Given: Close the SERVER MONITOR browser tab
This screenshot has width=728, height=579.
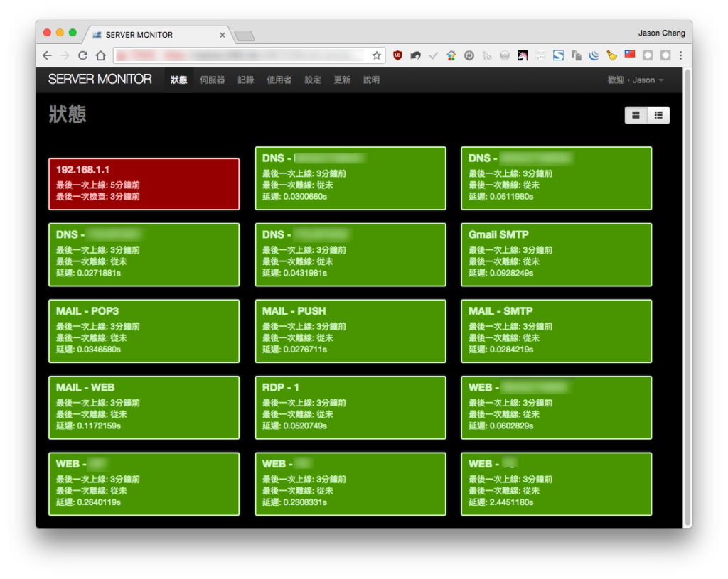Looking at the screenshot, I should [x=223, y=35].
